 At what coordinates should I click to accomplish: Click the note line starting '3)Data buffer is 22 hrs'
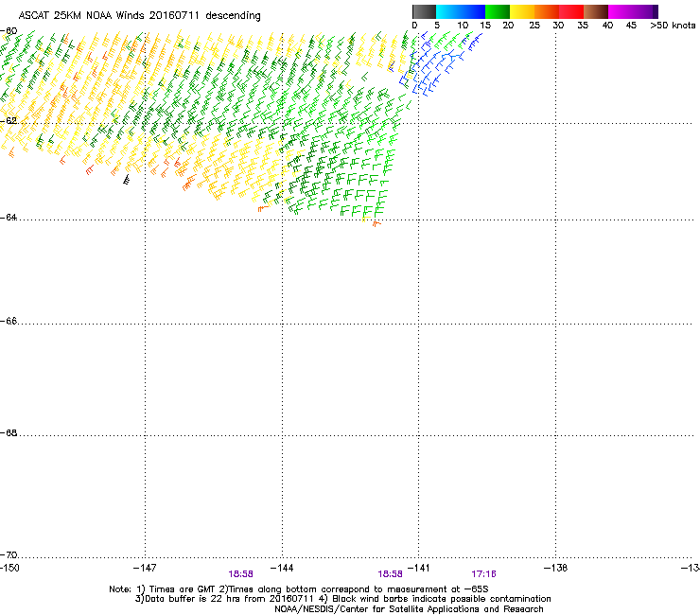(342, 599)
